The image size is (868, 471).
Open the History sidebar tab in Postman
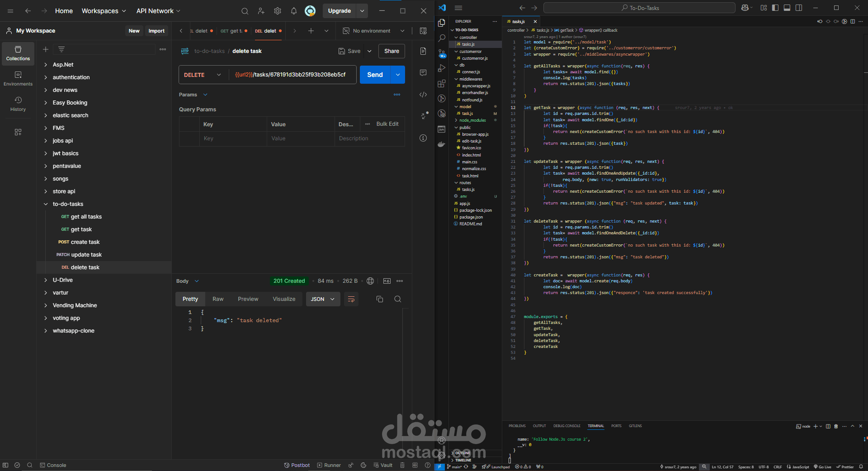tap(18, 104)
